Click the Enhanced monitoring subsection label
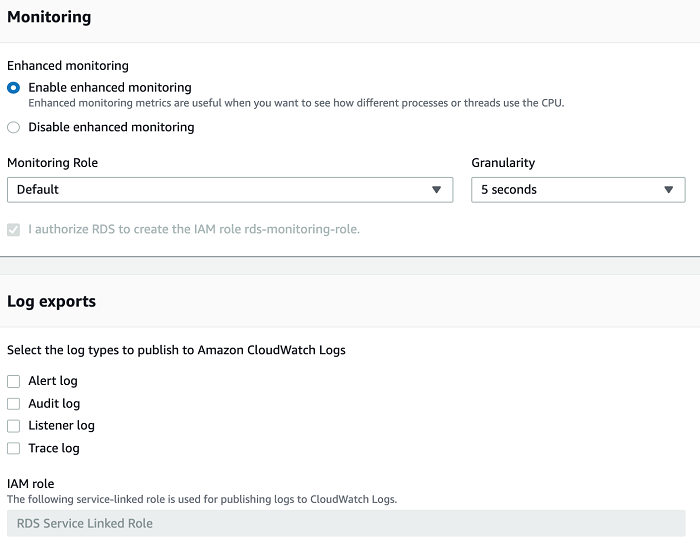Screen dimensions: 700x543 pyautogui.click(x=68, y=66)
